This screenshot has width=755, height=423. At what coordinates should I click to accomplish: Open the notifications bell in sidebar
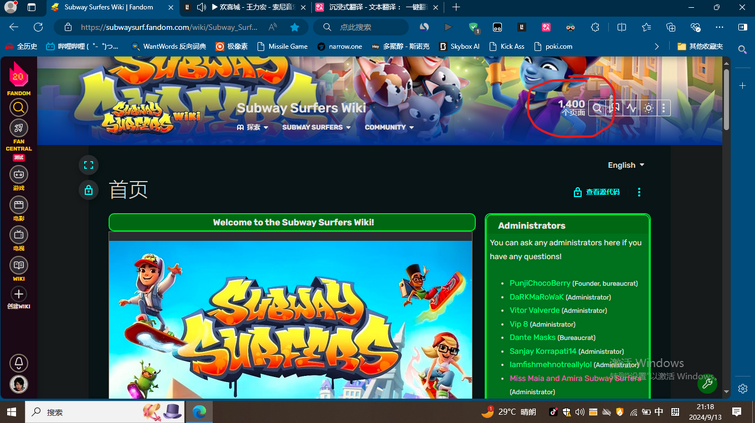click(19, 362)
